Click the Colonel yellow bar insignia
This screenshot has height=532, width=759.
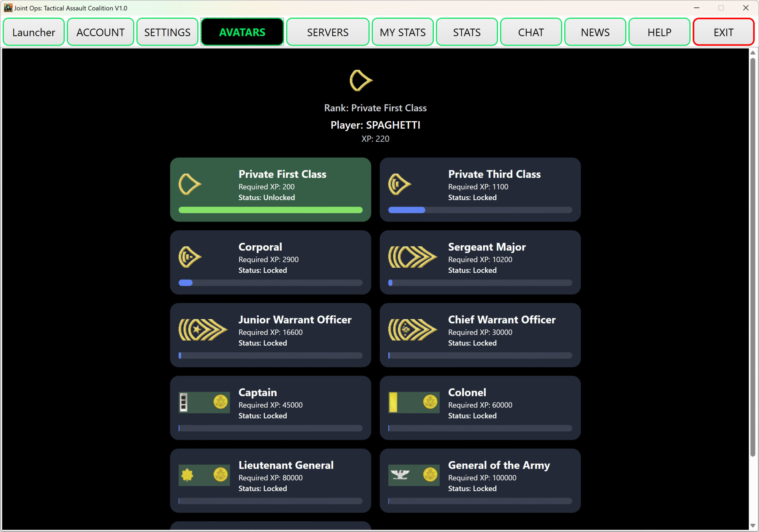coord(414,402)
